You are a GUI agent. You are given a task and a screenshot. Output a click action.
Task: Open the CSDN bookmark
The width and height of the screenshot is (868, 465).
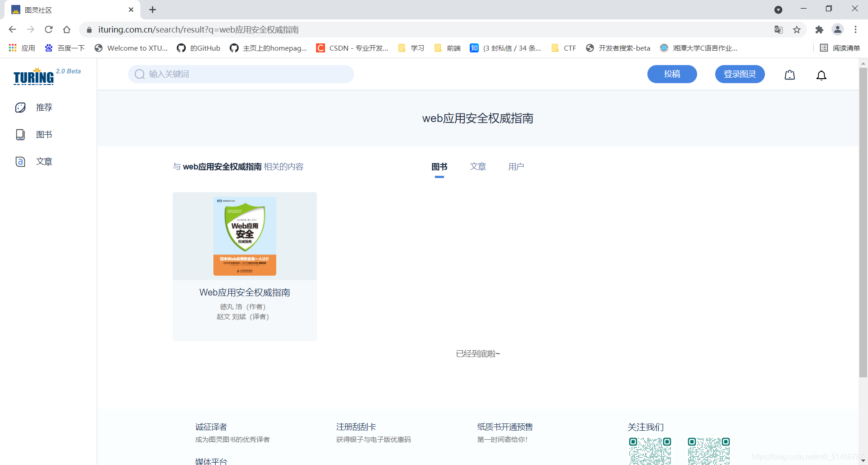[352, 48]
